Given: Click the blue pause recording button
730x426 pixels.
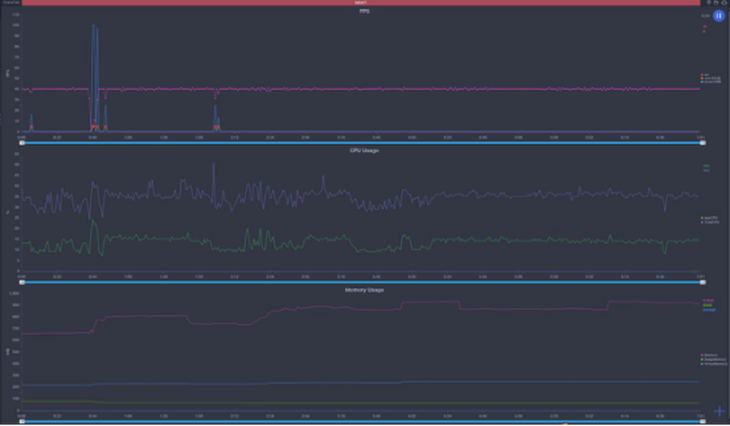Looking at the screenshot, I should 718,16.
